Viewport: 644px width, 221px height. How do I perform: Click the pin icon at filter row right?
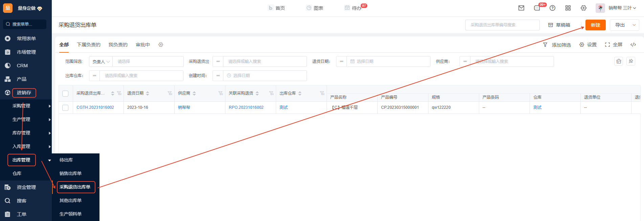[x=631, y=61]
